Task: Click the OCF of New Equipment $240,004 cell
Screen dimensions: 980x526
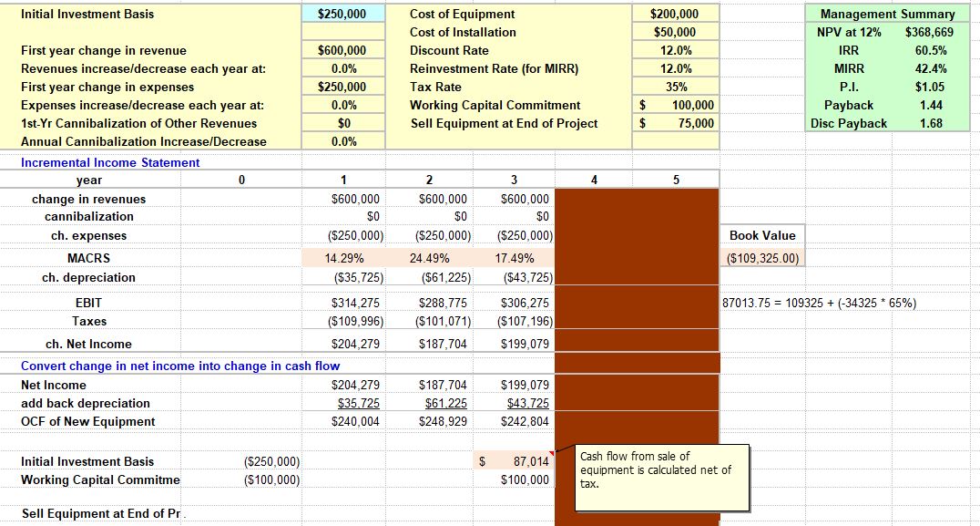Action: 343,421
